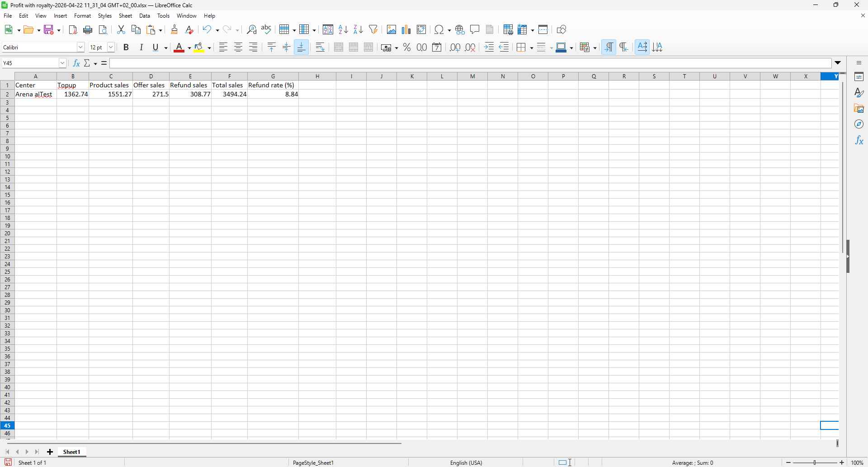Click the yellow highlight background color button
Viewport: 868px width, 467px height.
click(x=199, y=48)
